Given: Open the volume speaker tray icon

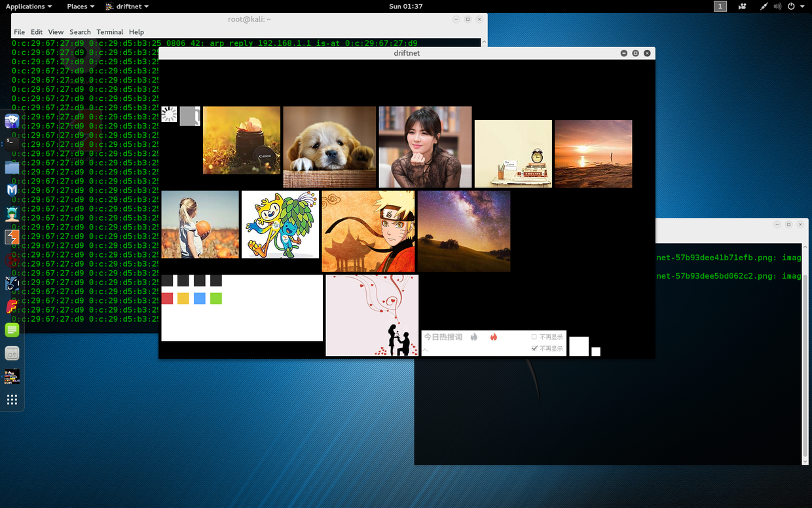Looking at the screenshot, I should pos(777,6).
